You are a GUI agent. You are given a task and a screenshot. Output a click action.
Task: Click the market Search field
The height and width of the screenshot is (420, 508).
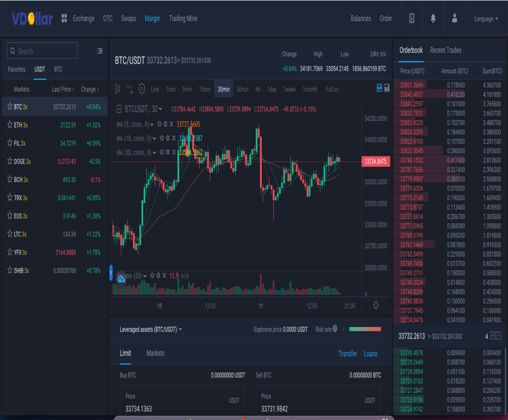(42, 51)
